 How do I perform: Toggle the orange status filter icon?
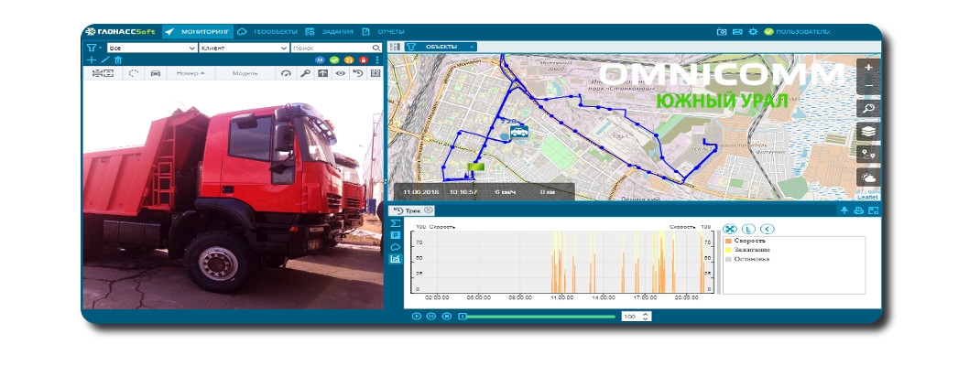(349, 60)
